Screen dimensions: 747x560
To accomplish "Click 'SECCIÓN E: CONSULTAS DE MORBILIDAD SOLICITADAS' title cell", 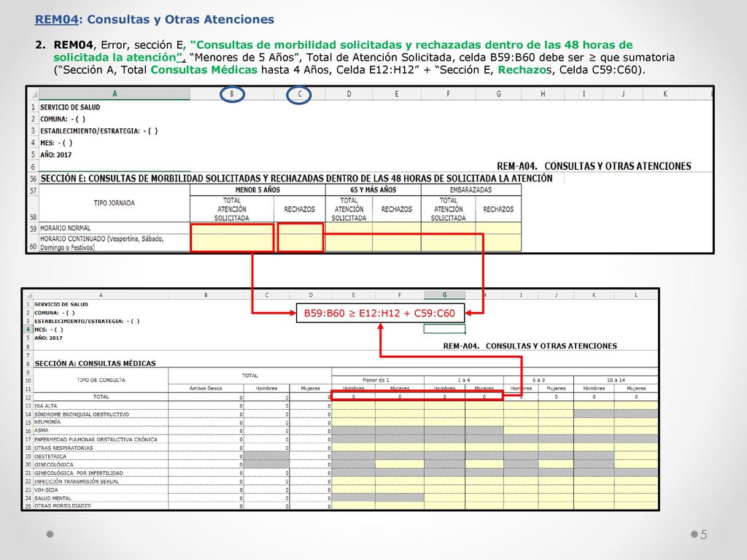I will tap(296, 179).
